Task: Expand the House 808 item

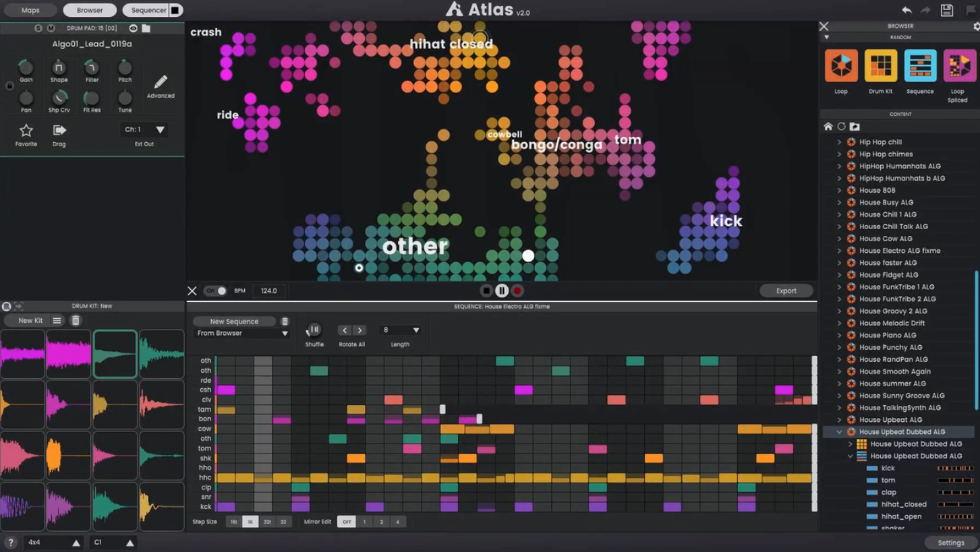Action: tap(839, 191)
